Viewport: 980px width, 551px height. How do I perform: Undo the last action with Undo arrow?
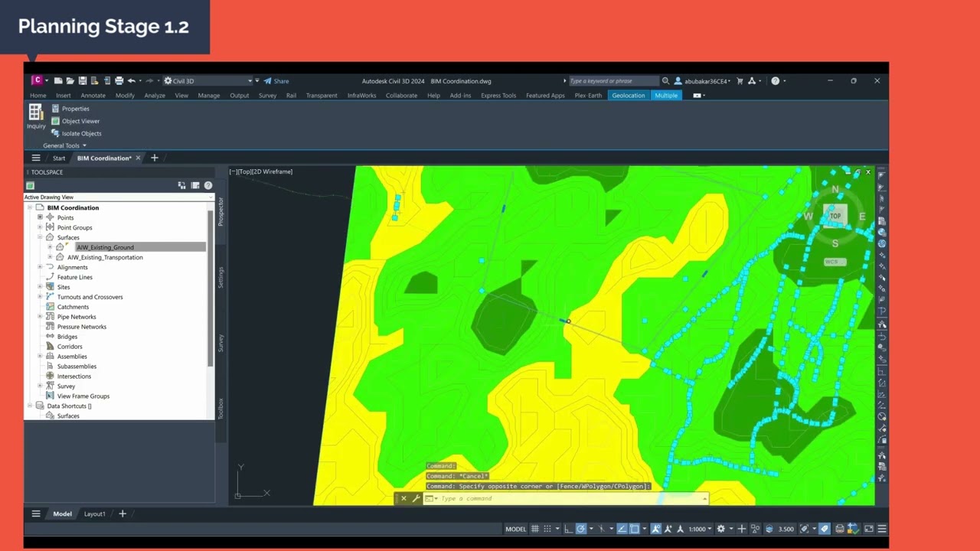click(x=131, y=80)
